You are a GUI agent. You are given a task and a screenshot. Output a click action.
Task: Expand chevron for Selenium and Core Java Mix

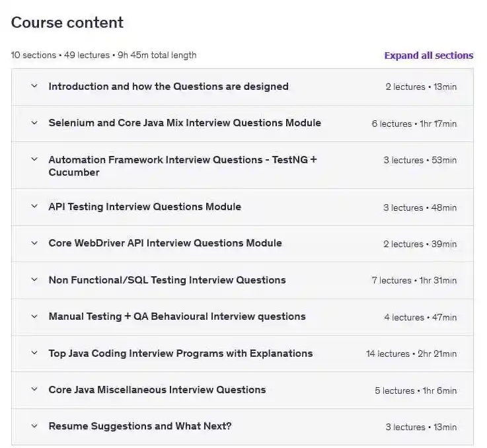[x=34, y=123]
